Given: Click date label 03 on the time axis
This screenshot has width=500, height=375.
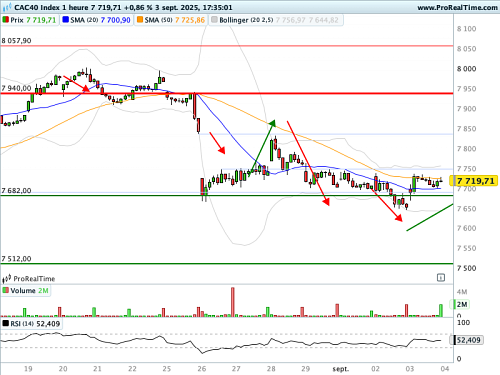Looking at the screenshot, I should point(410,369).
